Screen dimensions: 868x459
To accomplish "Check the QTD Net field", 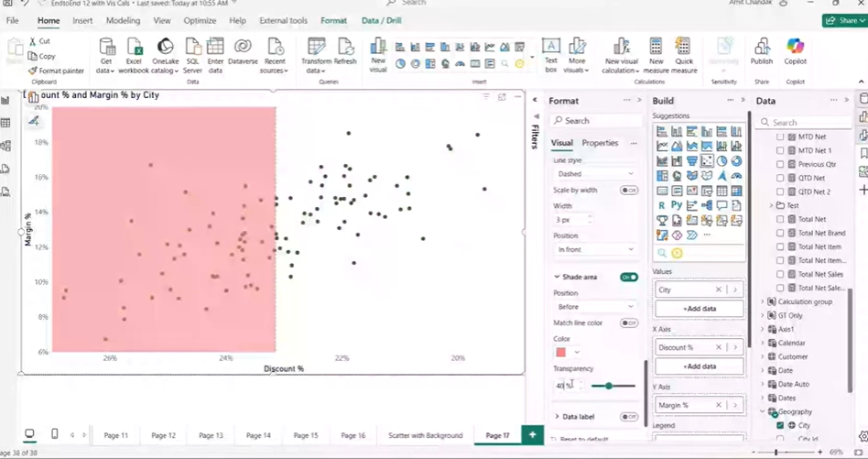I will [780, 179].
